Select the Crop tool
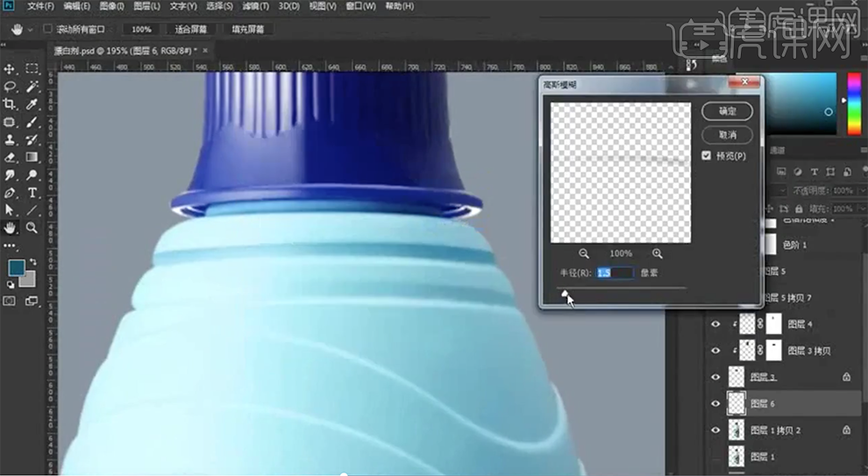 click(11, 104)
